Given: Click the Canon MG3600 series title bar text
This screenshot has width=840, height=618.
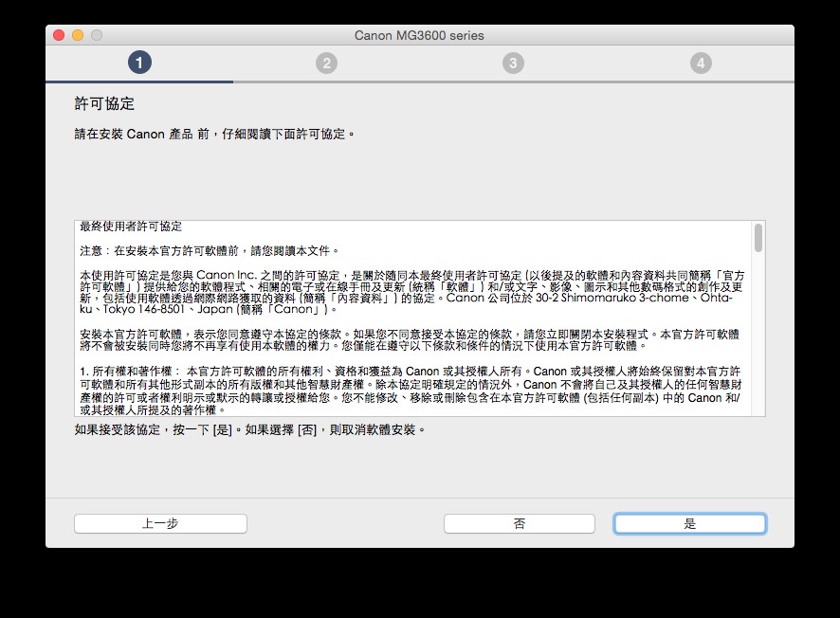Looking at the screenshot, I should pyautogui.click(x=419, y=35).
